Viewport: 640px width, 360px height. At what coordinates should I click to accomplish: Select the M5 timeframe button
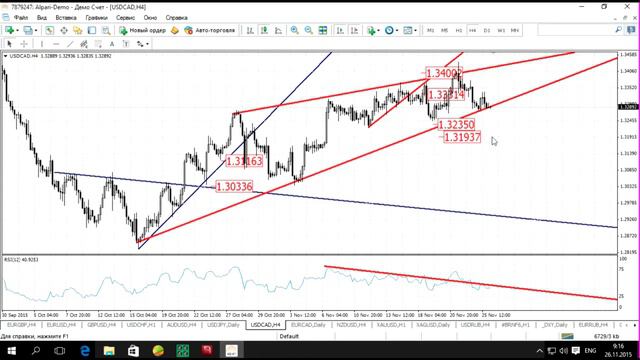click(x=444, y=30)
